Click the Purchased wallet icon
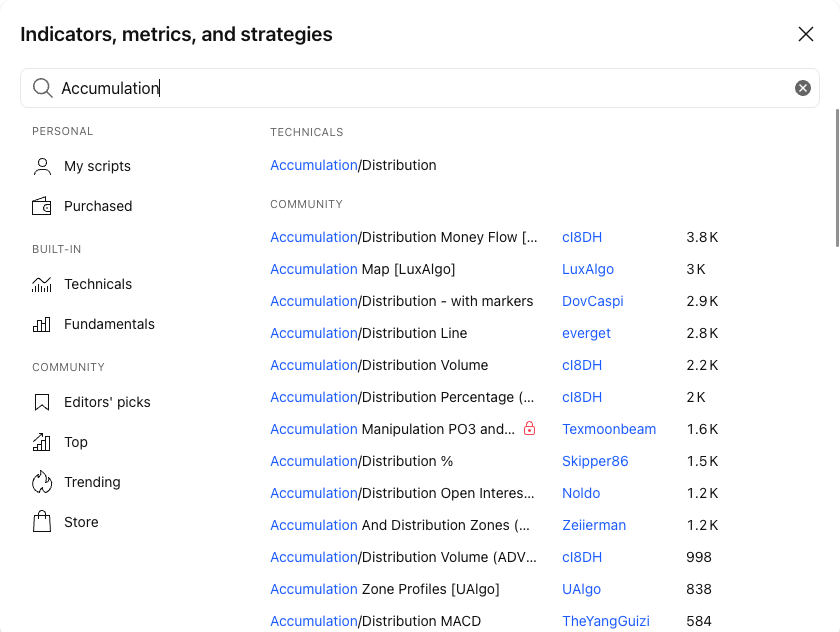The image size is (840, 632). point(42,206)
